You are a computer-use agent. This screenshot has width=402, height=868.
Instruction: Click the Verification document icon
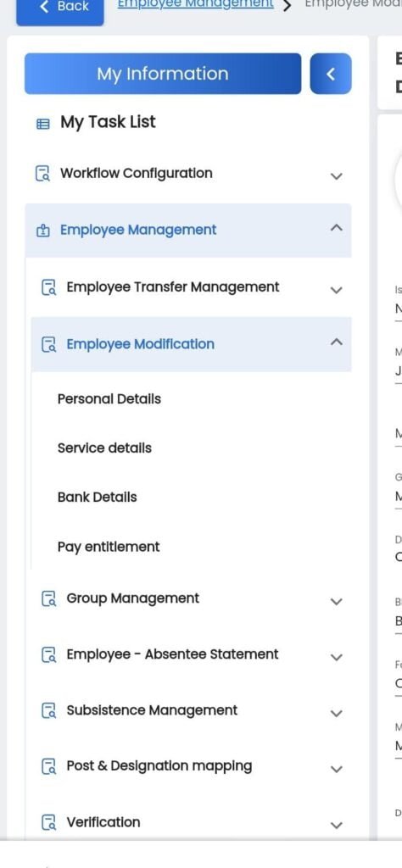(x=49, y=822)
